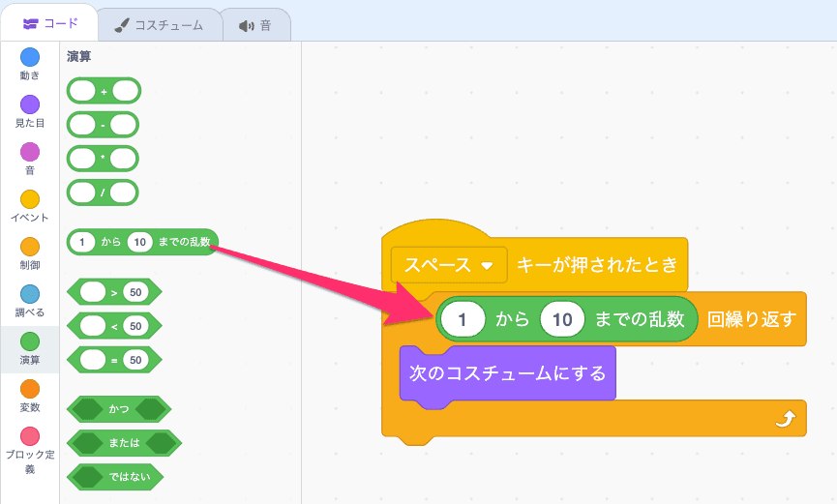Select the ブロック定義 category pink circle
The width and height of the screenshot is (837, 504).
coord(30,436)
